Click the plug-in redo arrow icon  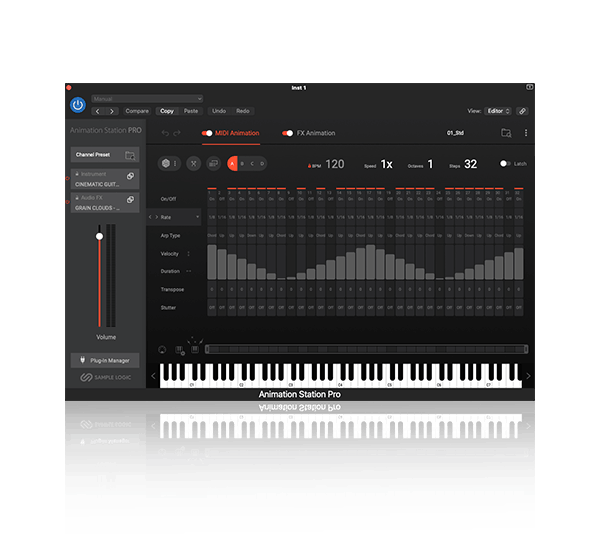coord(177,133)
